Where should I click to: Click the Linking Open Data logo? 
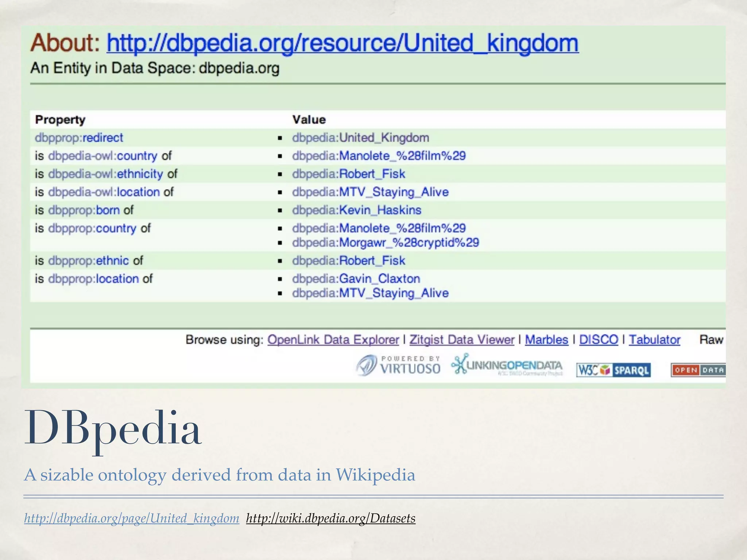507,365
